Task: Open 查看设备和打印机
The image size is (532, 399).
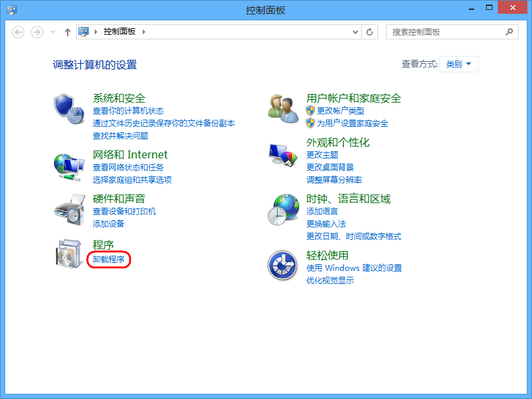Action: [124, 212]
